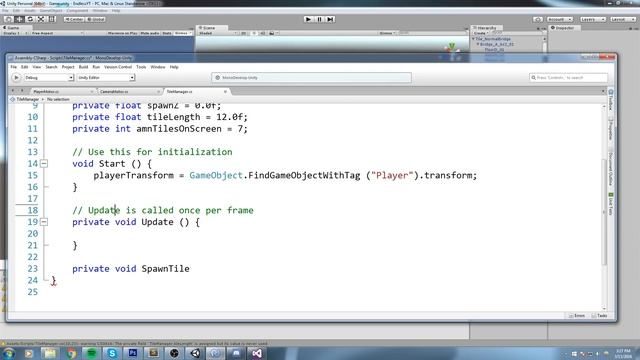Image resolution: width=640 pixels, height=360 pixels.
Task: Open MonoDevelop Project menu
Action: tap(68, 67)
